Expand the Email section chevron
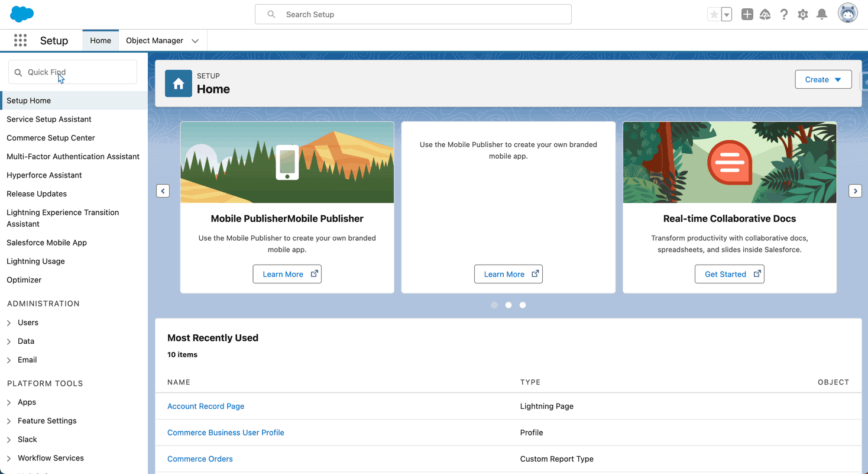 (x=9, y=360)
